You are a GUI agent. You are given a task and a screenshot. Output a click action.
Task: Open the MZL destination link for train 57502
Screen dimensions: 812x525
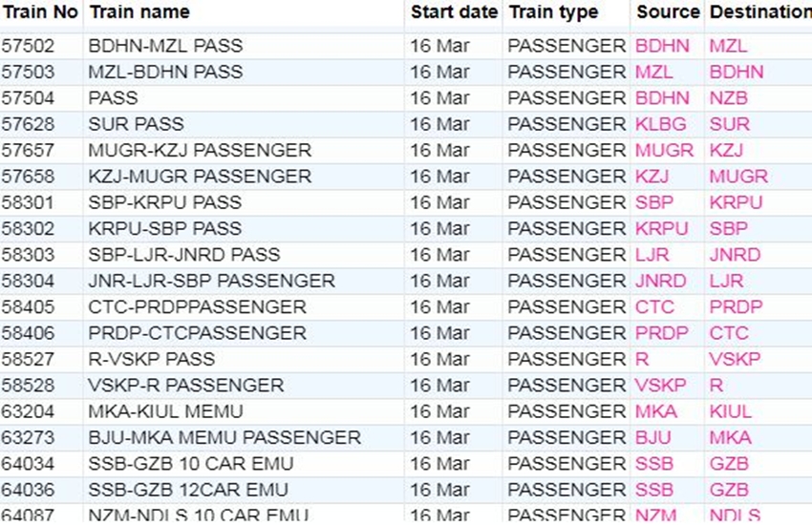(728, 46)
